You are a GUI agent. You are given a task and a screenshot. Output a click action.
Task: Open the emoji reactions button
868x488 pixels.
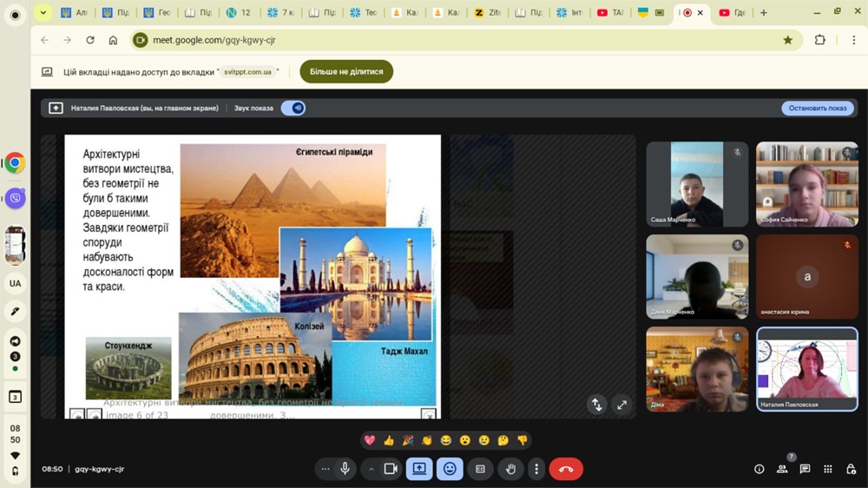click(450, 469)
